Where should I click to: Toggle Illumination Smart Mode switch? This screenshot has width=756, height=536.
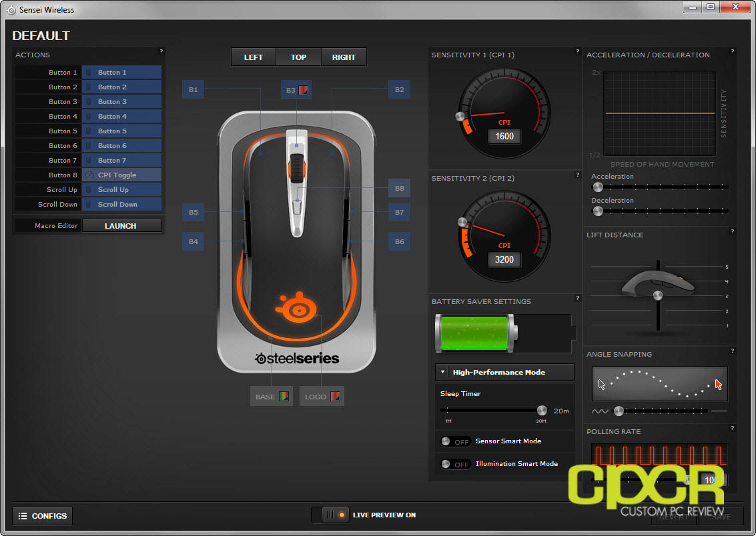(x=455, y=464)
